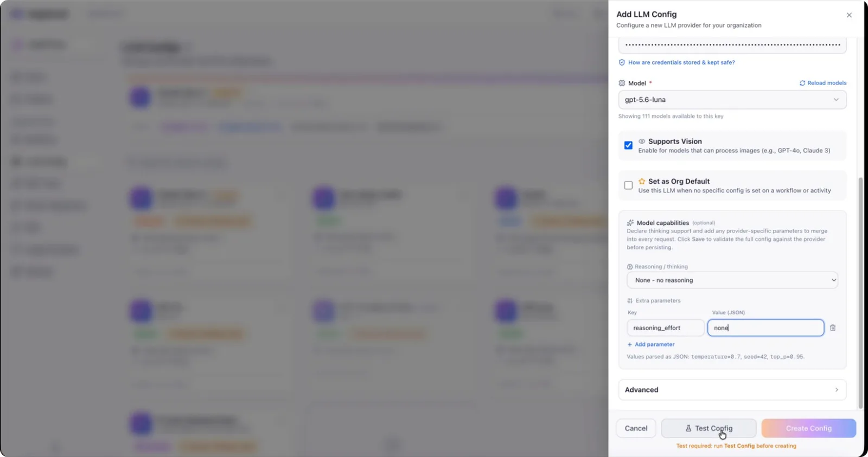
Task: Click the panel's vertical scrollbar
Action: (860, 293)
